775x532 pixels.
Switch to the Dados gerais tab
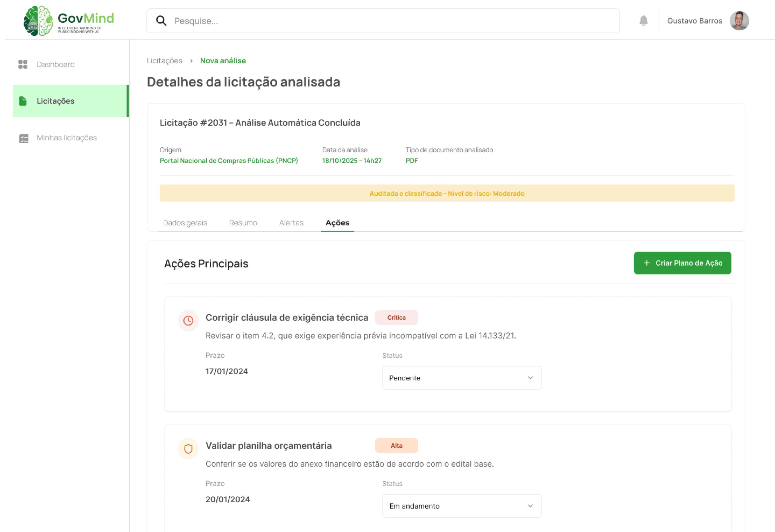185,223
